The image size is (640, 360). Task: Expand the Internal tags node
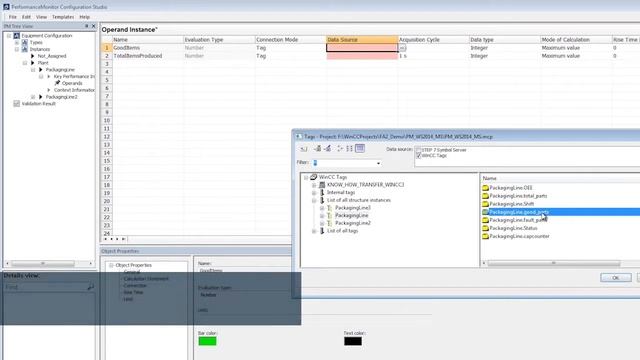(314, 193)
